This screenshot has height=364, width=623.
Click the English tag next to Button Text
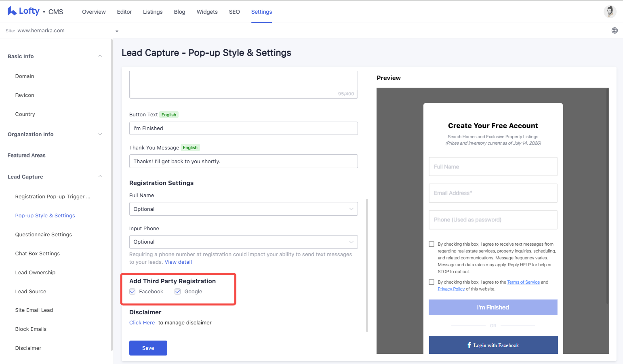click(169, 115)
